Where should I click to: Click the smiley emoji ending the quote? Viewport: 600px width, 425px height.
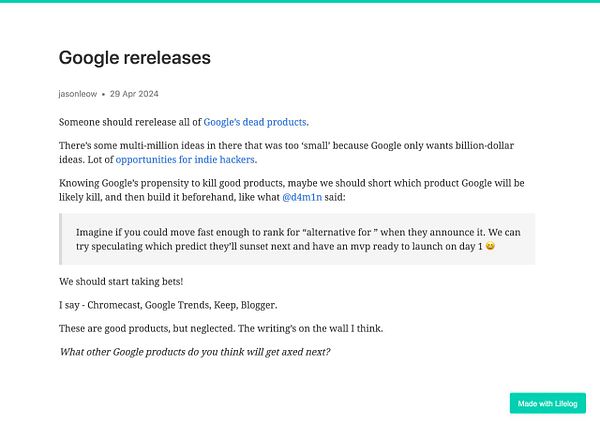[x=489, y=247]
